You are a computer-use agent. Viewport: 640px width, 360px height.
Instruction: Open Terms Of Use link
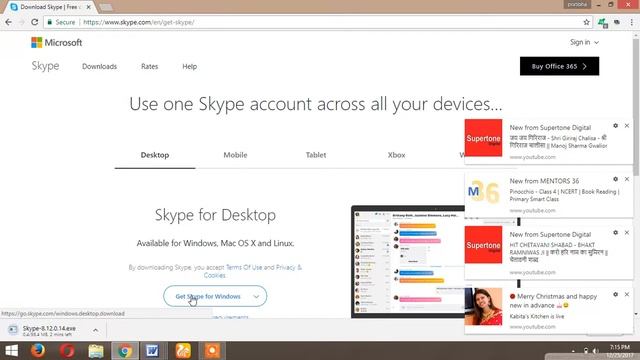(x=244, y=267)
